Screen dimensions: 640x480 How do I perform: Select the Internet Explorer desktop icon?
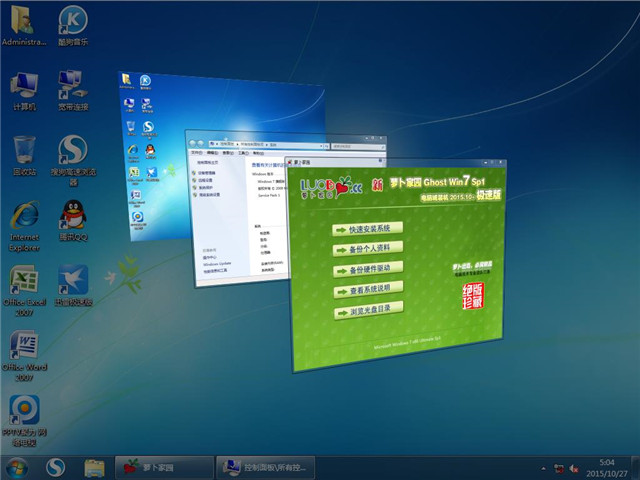click(24, 226)
